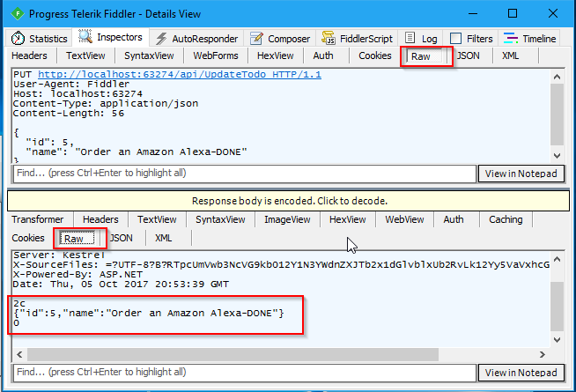Select the response TextView tab
Image resolution: width=576 pixels, height=392 pixels.
157,219
